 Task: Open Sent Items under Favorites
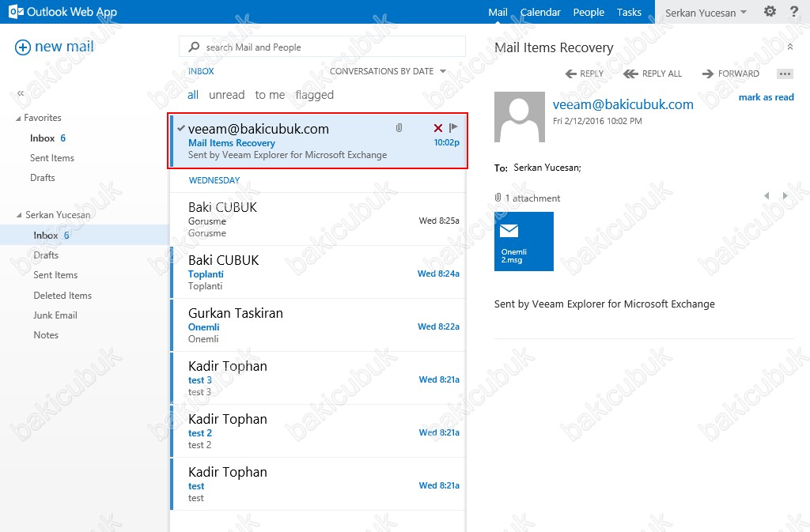(x=52, y=158)
